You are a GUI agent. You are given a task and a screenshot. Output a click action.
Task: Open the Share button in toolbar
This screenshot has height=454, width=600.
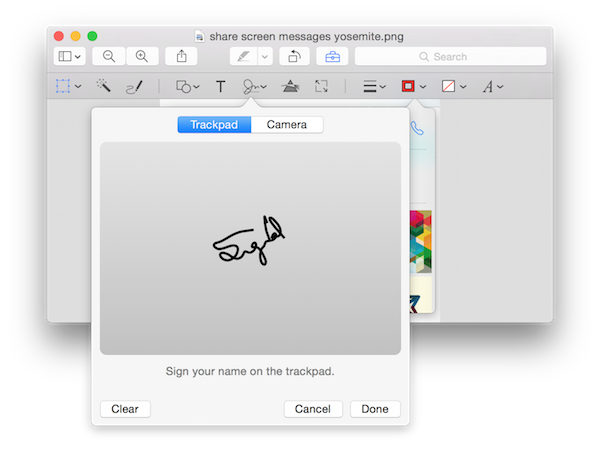pos(182,57)
